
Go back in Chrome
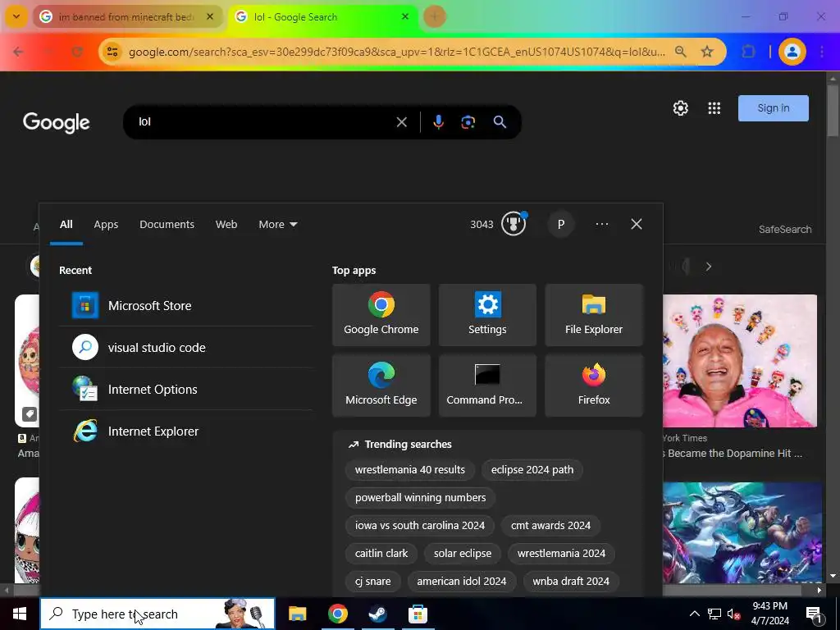[x=18, y=52]
